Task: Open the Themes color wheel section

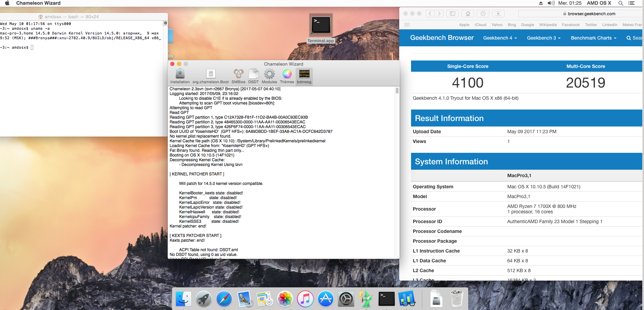Action: coord(287,76)
